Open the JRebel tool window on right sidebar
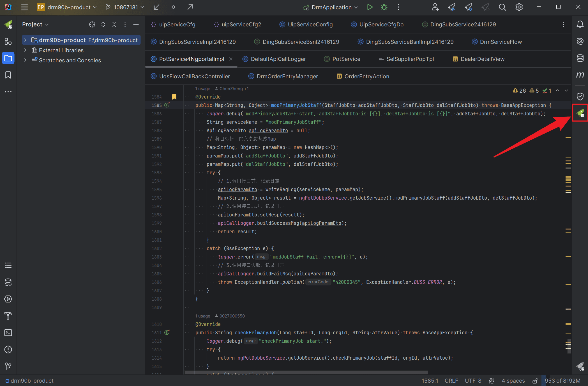 point(580,113)
